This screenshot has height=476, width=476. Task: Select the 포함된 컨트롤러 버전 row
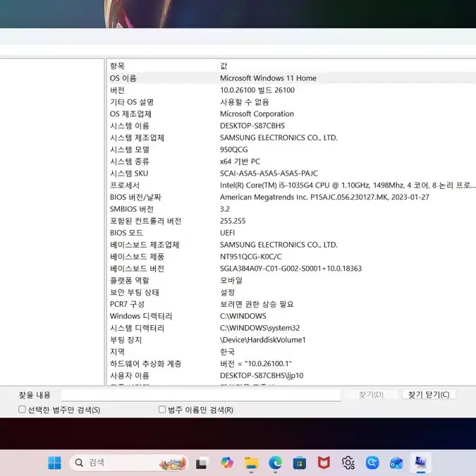(x=291, y=221)
